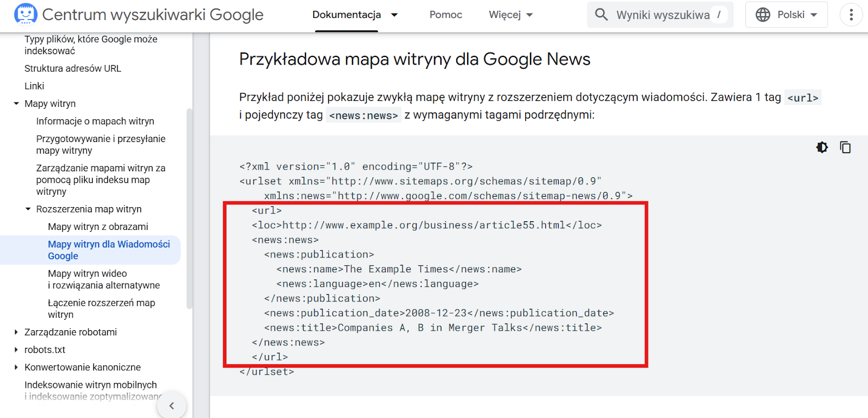Image resolution: width=868 pixels, height=418 pixels.
Task: Copy the code sample to clipboard
Action: click(x=845, y=147)
